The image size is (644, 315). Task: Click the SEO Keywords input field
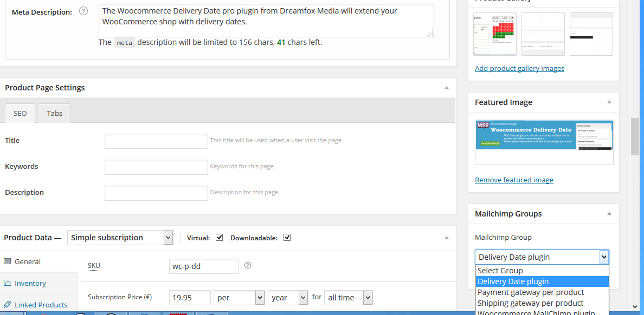[x=156, y=167]
